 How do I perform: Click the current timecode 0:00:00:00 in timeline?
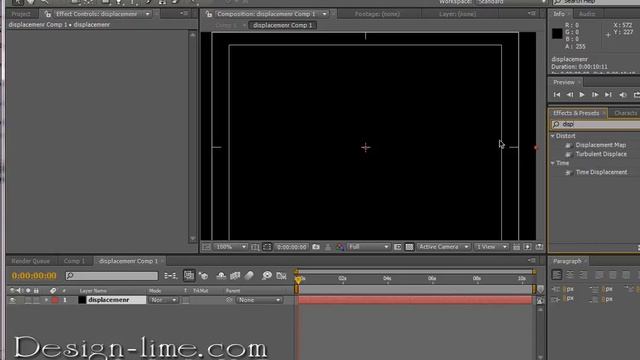click(34, 276)
